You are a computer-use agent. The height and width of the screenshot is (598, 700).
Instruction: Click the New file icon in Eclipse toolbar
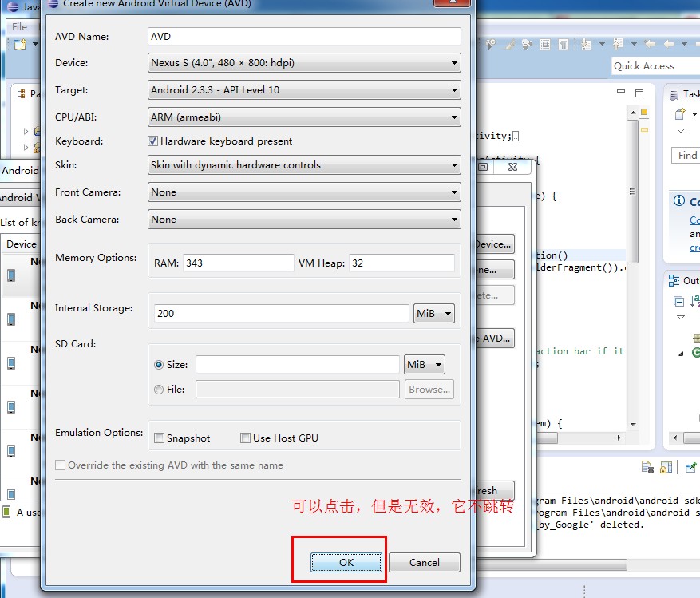[19, 45]
